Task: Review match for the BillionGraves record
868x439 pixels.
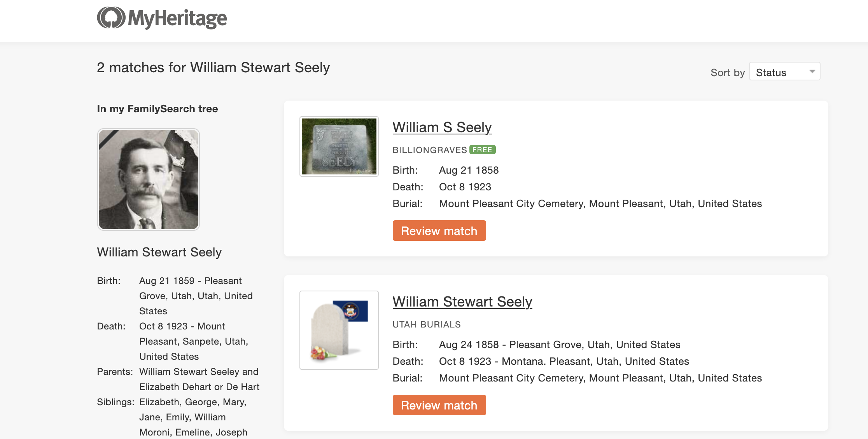Action: click(x=439, y=231)
